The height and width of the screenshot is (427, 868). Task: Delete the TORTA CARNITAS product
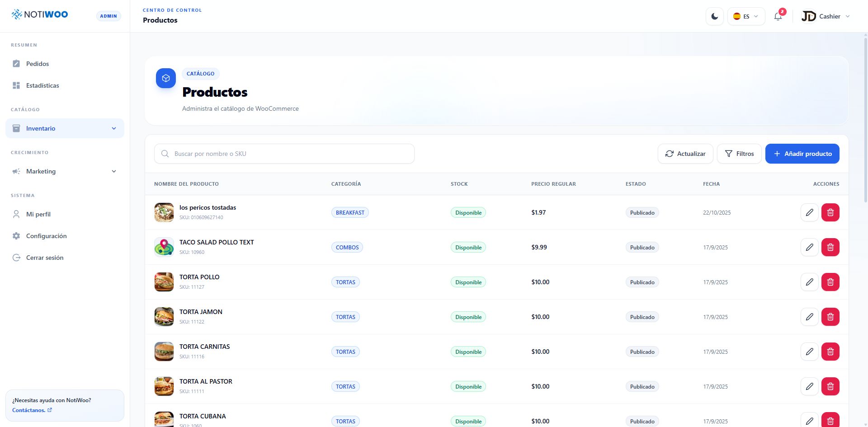pyautogui.click(x=830, y=352)
